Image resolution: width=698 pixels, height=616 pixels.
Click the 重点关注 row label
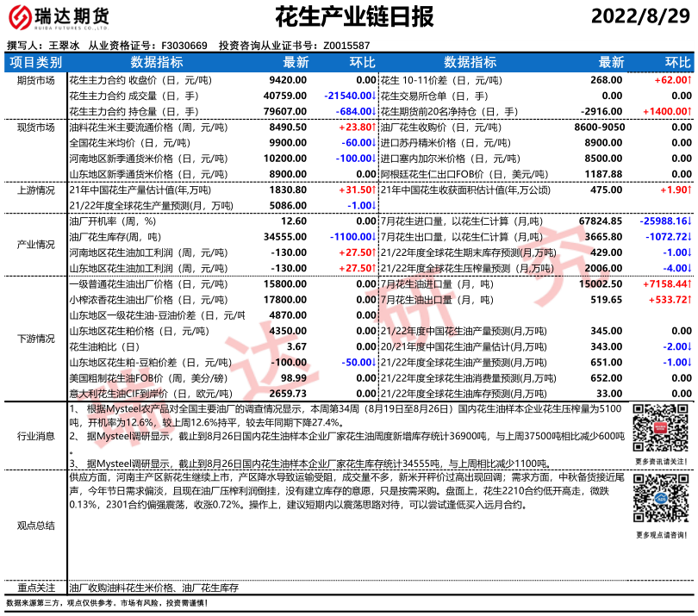coord(35,587)
